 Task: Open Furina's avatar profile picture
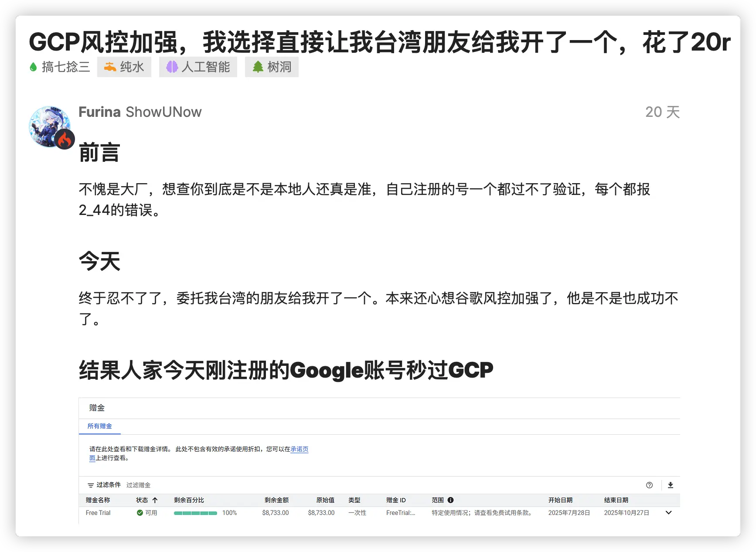(x=50, y=126)
